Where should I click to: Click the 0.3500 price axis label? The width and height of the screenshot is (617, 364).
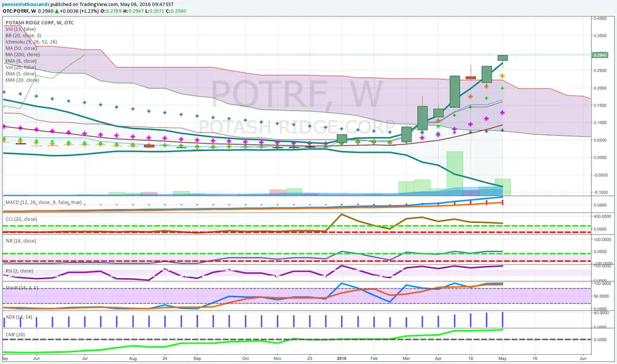[601, 36]
